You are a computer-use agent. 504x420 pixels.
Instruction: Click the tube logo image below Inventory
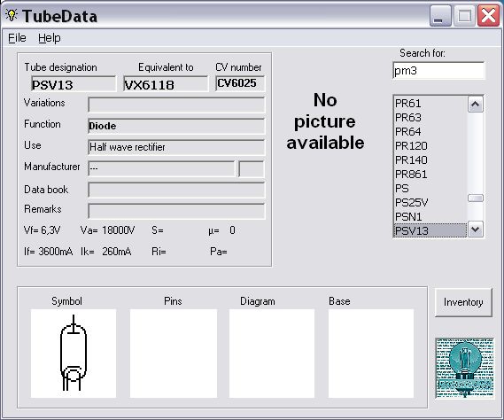[464, 368]
